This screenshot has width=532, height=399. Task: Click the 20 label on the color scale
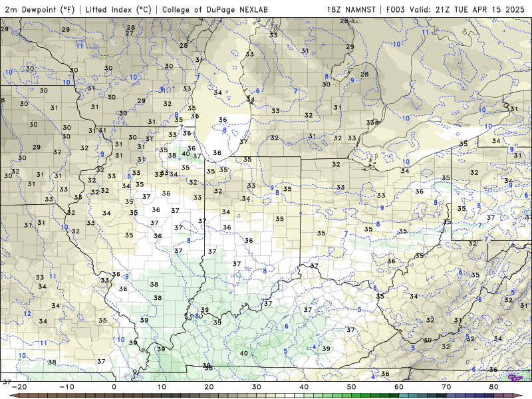[209, 387]
